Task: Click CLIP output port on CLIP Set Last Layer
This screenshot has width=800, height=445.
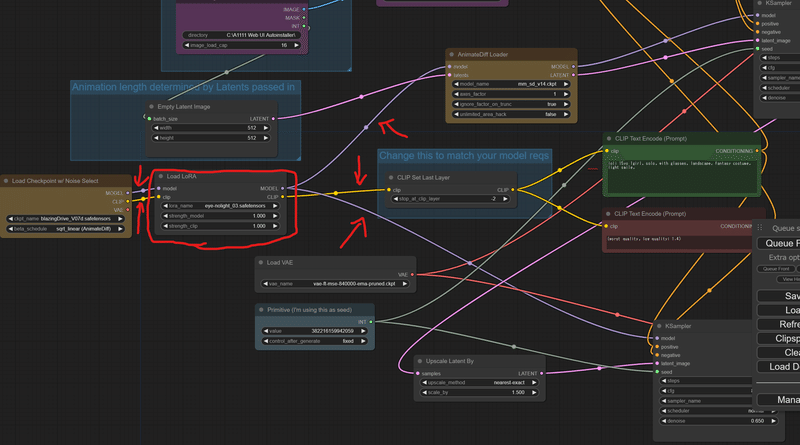Action: pos(513,190)
